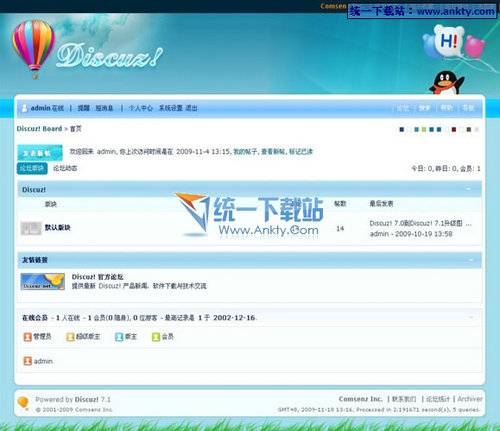This screenshot has height=431, width=500.
Task: Open the 我的帖子 link
Action: pos(245,152)
